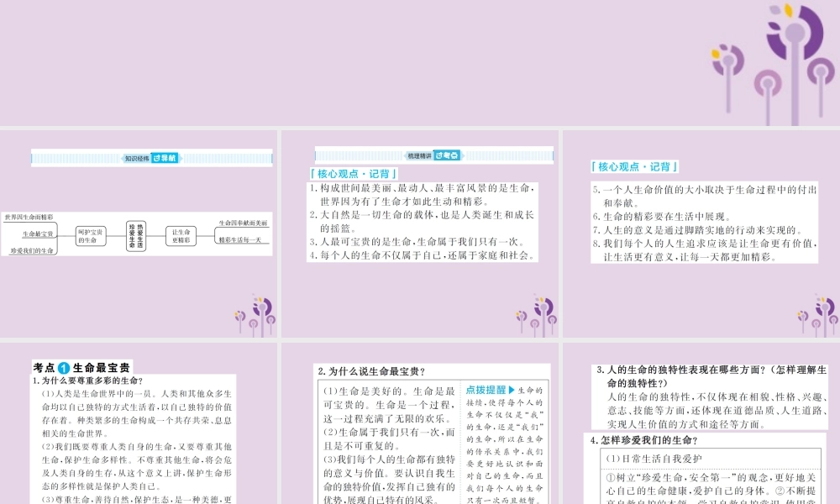Open the blank purple title slide thumbnail

pyautogui.click(x=420, y=63)
